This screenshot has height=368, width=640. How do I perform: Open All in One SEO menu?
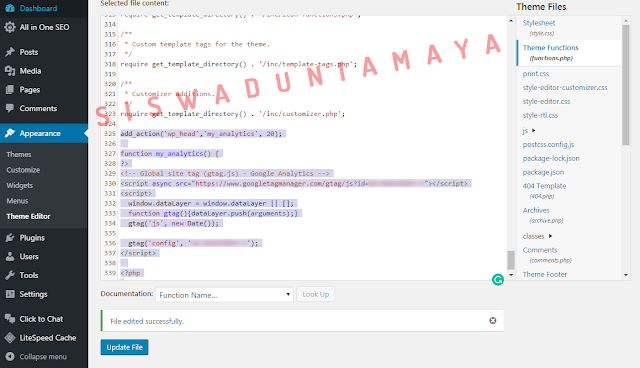point(44,27)
